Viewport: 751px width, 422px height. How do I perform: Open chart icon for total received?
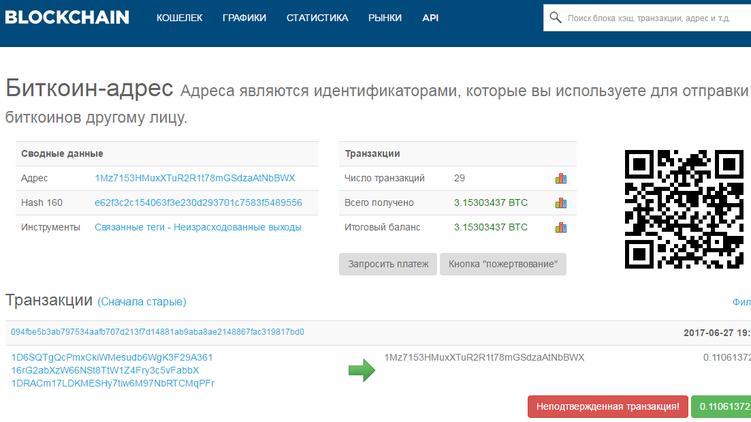click(x=561, y=203)
